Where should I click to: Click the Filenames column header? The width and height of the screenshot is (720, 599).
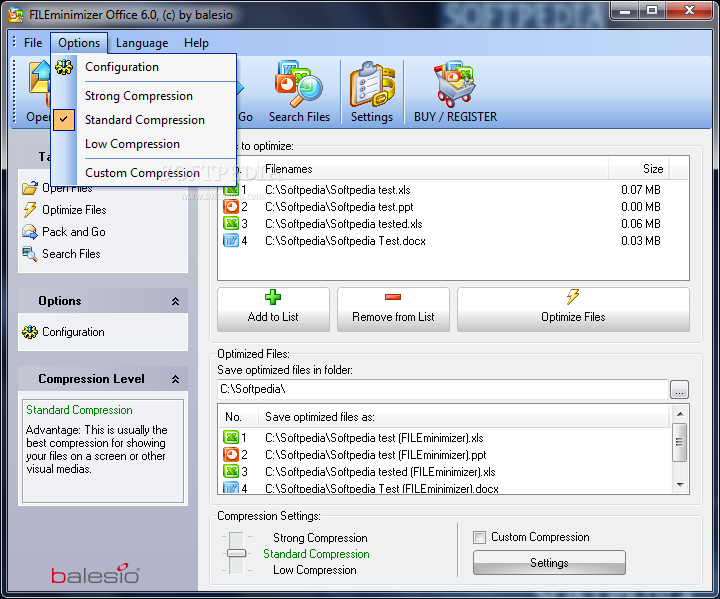(x=433, y=169)
